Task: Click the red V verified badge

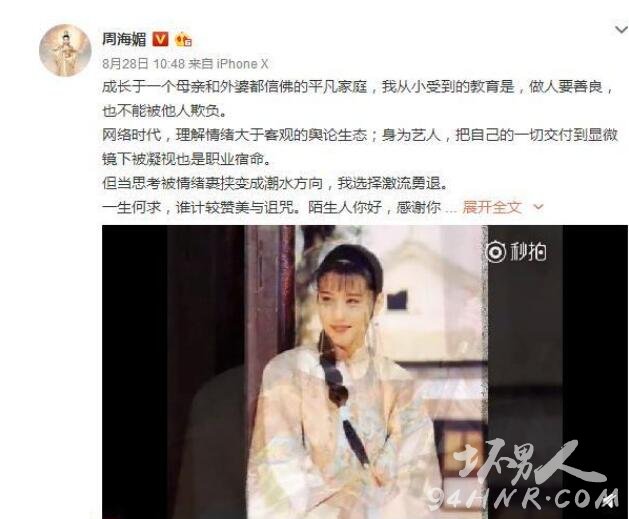Action: click(160, 39)
